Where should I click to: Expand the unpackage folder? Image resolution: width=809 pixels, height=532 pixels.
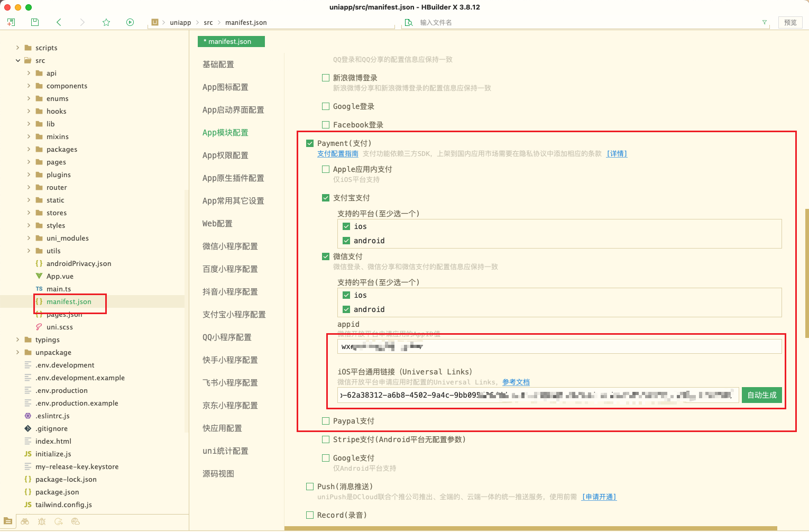[17, 352]
